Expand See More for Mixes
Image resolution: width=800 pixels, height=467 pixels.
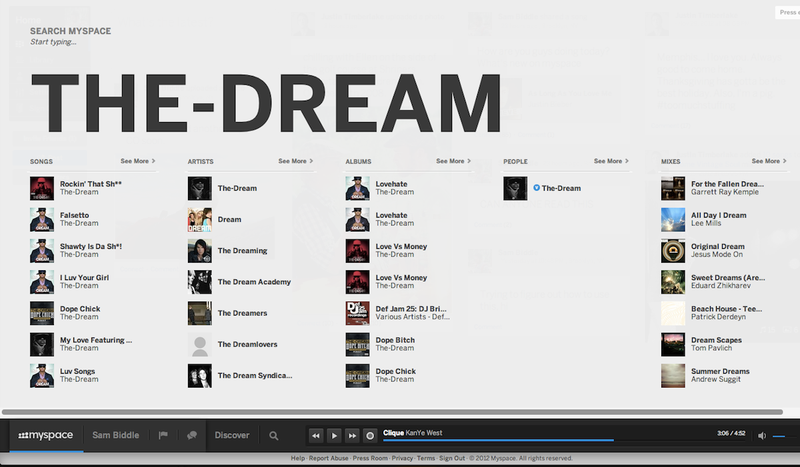tap(769, 161)
